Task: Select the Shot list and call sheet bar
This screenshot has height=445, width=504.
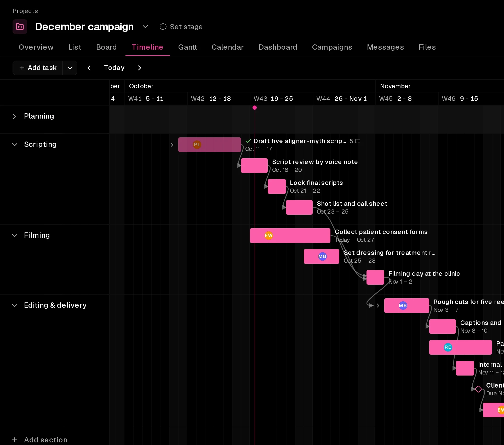Action: tap(299, 207)
